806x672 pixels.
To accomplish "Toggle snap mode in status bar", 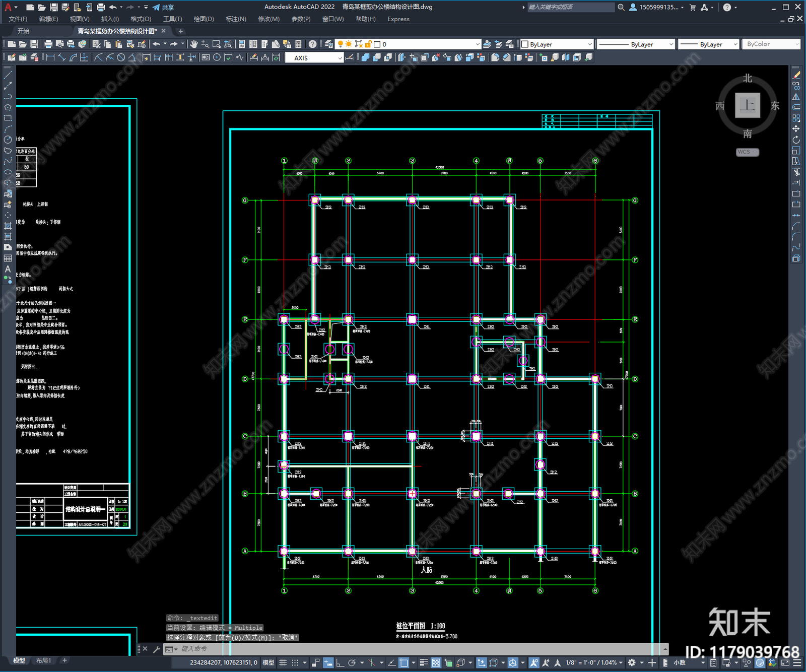I will 295,662.
